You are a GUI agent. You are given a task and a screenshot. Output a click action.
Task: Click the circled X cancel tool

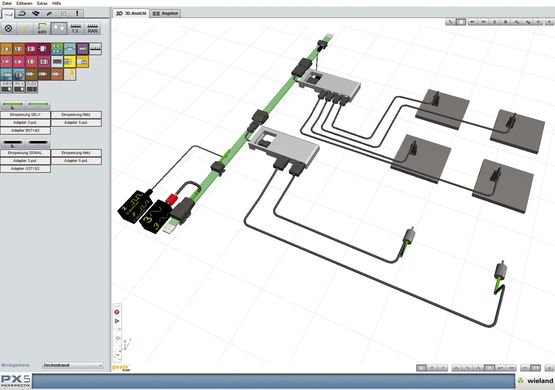click(x=8, y=28)
